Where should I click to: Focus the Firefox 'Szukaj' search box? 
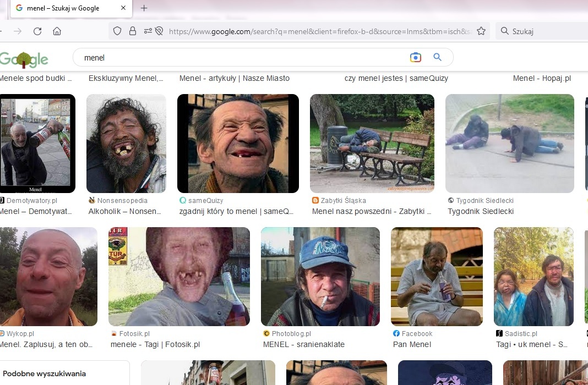(x=545, y=31)
